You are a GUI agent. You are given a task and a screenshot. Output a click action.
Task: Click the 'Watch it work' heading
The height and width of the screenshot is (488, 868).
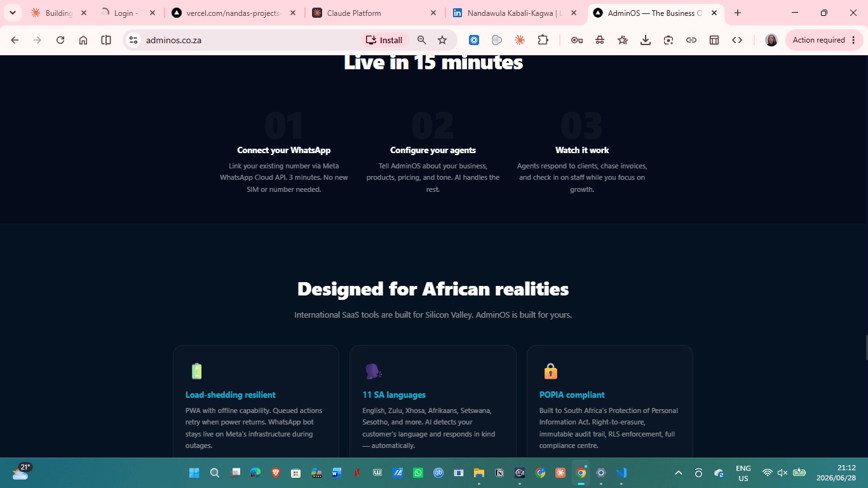click(582, 150)
